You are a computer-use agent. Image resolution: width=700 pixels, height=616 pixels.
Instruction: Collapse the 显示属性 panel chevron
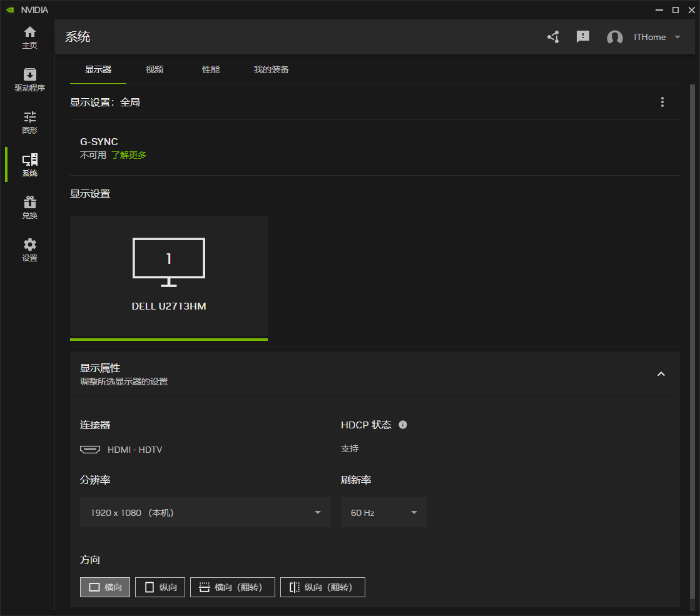pyautogui.click(x=661, y=373)
